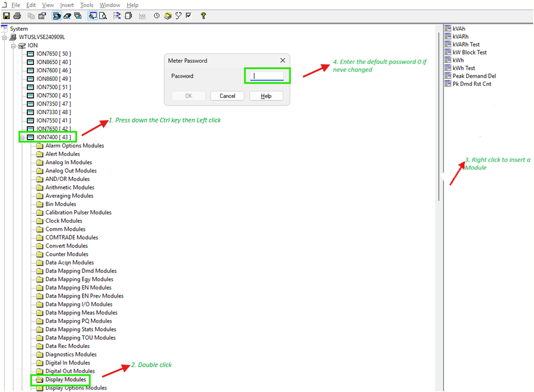Click the yellow telephone toolbar icon
The height and width of the screenshot is (392, 534).
point(168,16)
